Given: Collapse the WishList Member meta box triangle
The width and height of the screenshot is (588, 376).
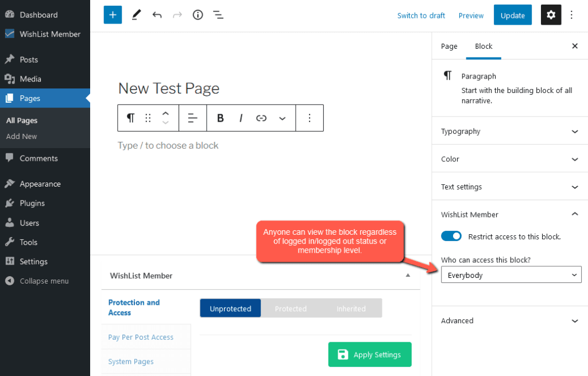Looking at the screenshot, I should [x=408, y=276].
